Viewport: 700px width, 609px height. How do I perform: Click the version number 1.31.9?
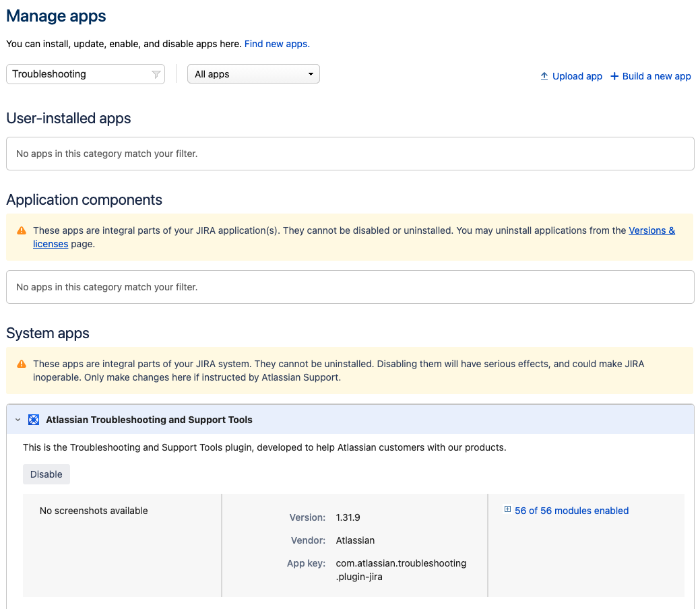348,517
